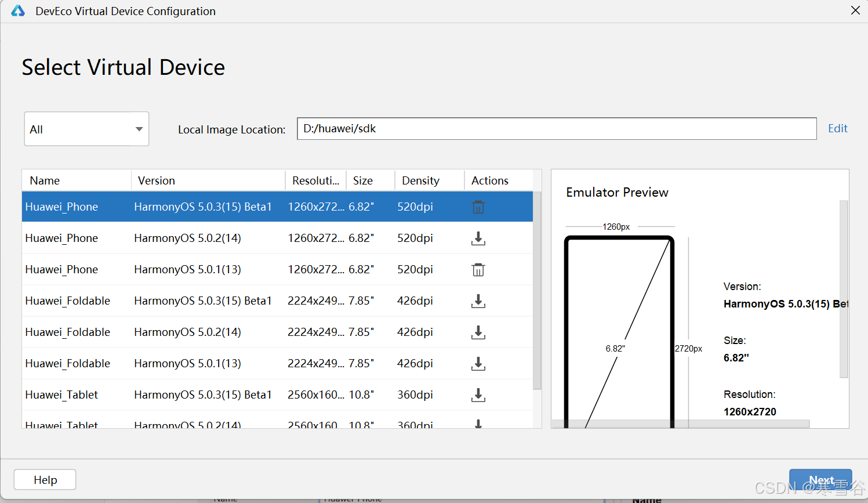Screen dimensions: 868x503
Task: Select Huawei_Tablet HarmonyOS 5.0.3(15) Beta1 row
Action: click(277, 395)
